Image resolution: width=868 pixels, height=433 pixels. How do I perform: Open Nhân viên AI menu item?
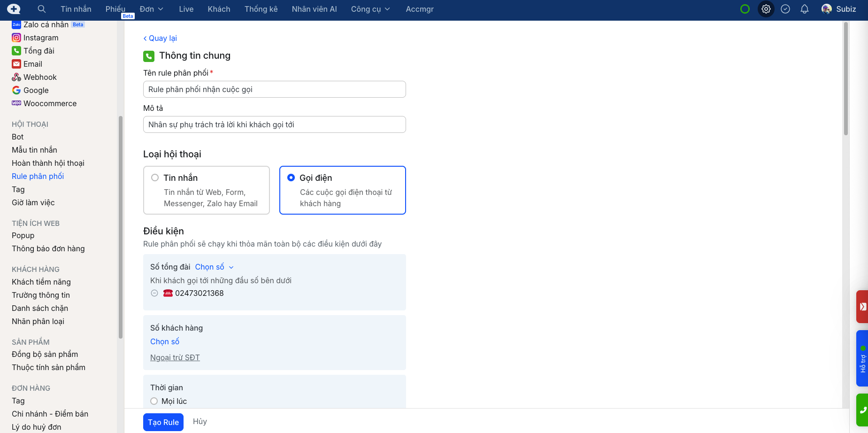click(314, 9)
